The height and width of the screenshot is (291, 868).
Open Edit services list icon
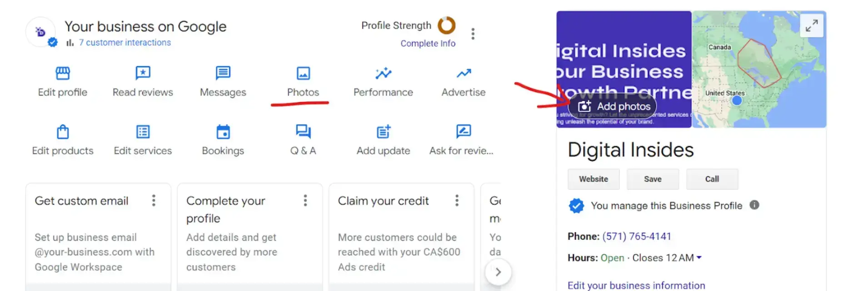[x=143, y=132]
